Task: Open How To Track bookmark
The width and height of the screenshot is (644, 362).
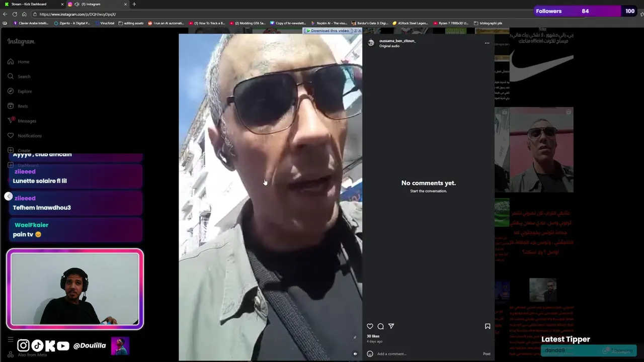Action: click(207, 23)
